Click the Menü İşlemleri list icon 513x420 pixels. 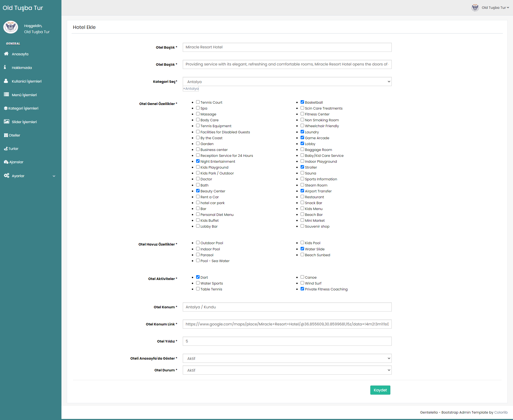pyautogui.click(x=6, y=94)
